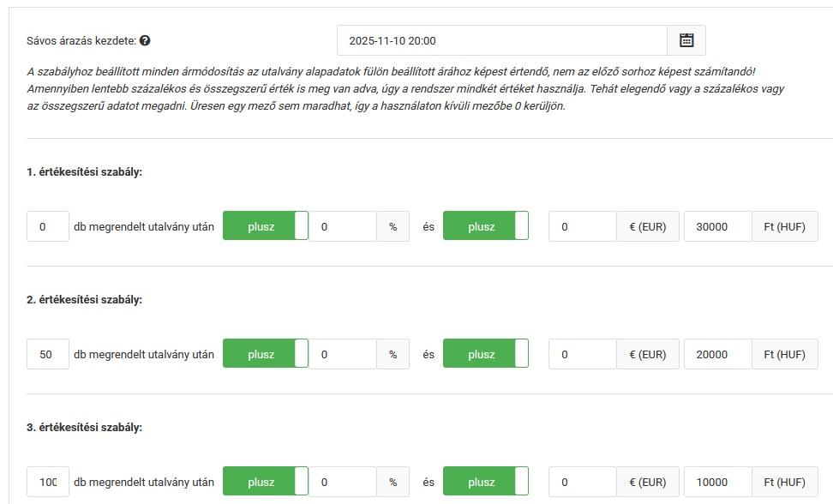Click the HUF field showing 30000
The width and height of the screenshot is (833, 504).
[x=717, y=226]
